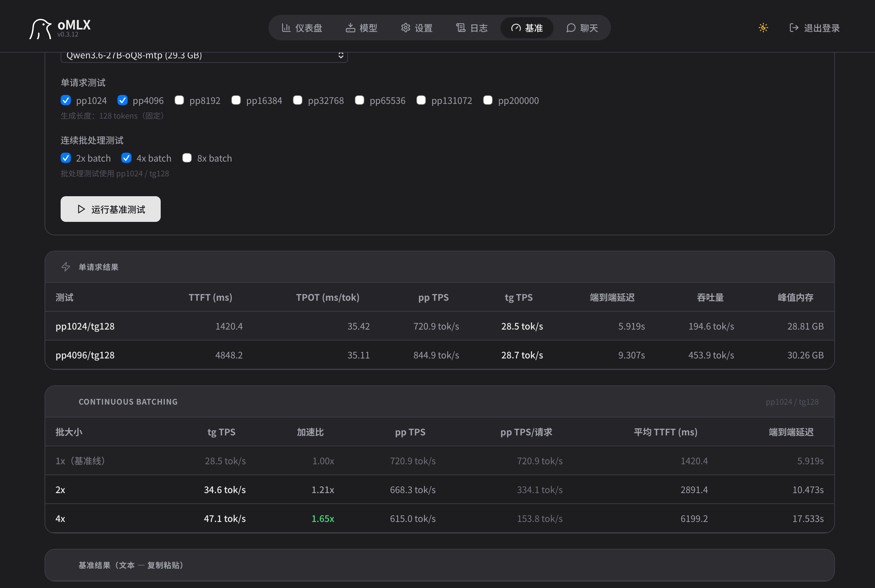Enable the pp8192 test checkbox

point(179,100)
